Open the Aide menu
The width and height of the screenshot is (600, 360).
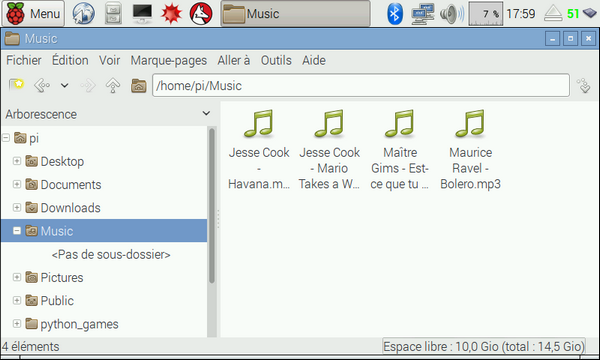(x=314, y=60)
